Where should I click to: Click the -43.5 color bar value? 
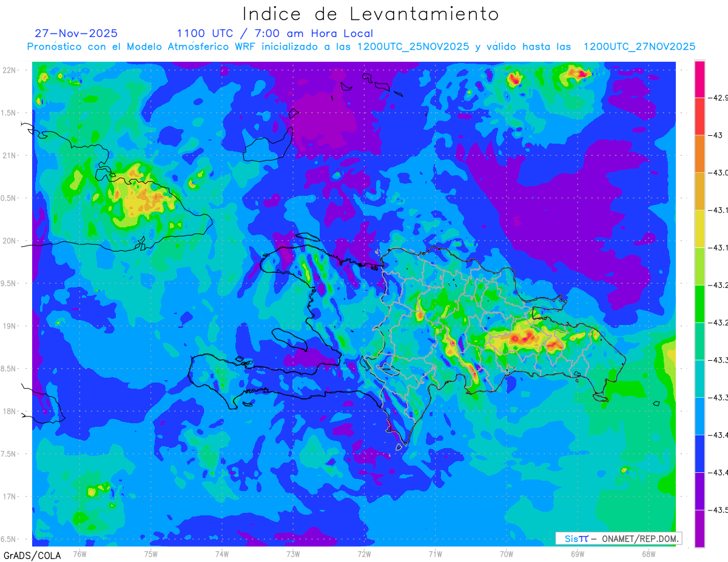(x=720, y=510)
